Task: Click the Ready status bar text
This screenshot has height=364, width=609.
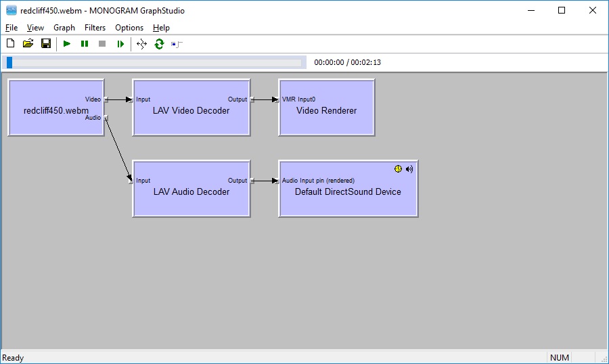Action: point(13,358)
